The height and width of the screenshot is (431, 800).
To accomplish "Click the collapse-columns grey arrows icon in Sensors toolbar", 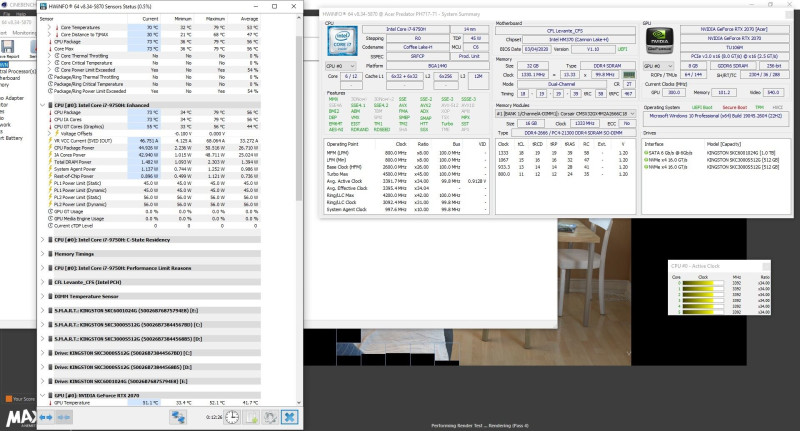I will click(x=64, y=417).
